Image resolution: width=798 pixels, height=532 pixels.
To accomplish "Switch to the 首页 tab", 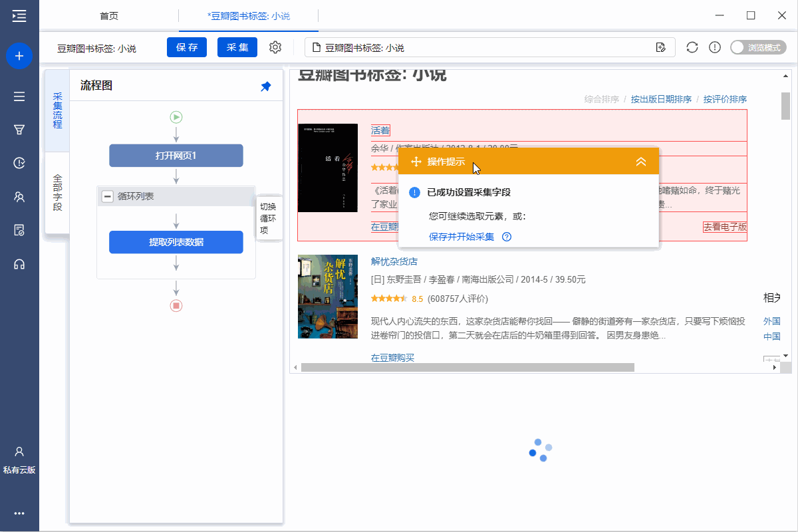I will [x=109, y=15].
